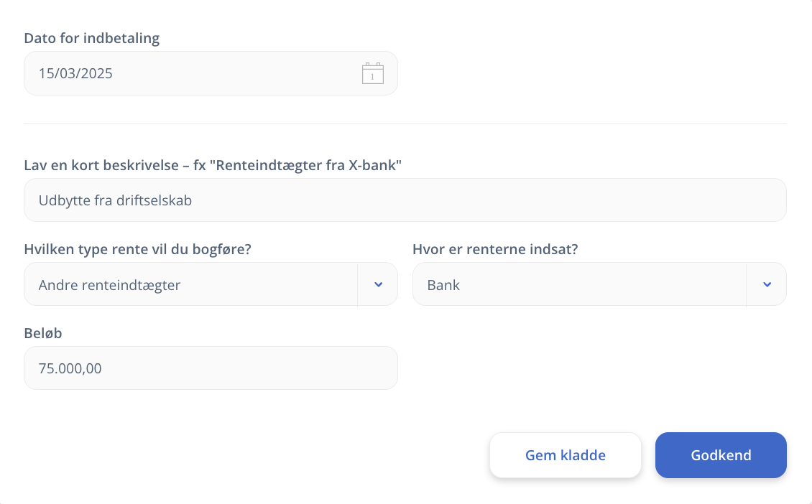
Task: Place cursor in the 75.000,00 amount text
Action: [x=70, y=369]
